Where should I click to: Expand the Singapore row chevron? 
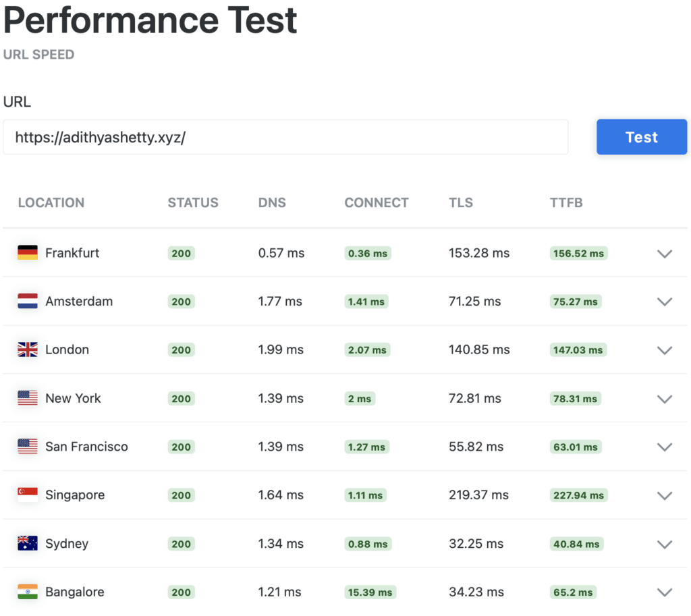click(664, 496)
